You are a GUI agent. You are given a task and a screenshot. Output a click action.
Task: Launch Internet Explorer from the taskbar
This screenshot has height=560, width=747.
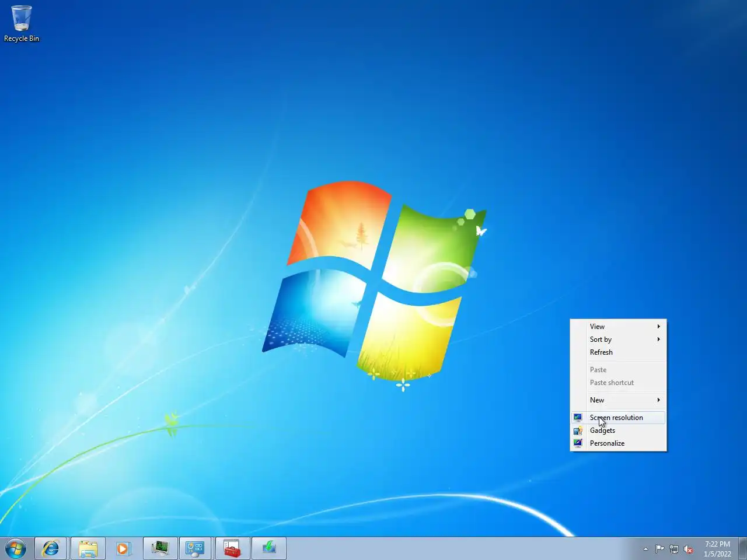pyautogui.click(x=51, y=548)
